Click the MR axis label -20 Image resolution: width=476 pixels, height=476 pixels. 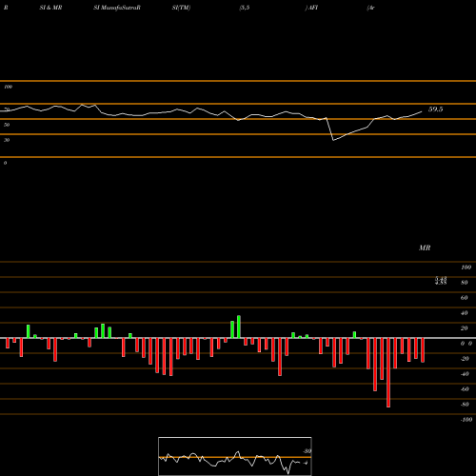(465, 359)
